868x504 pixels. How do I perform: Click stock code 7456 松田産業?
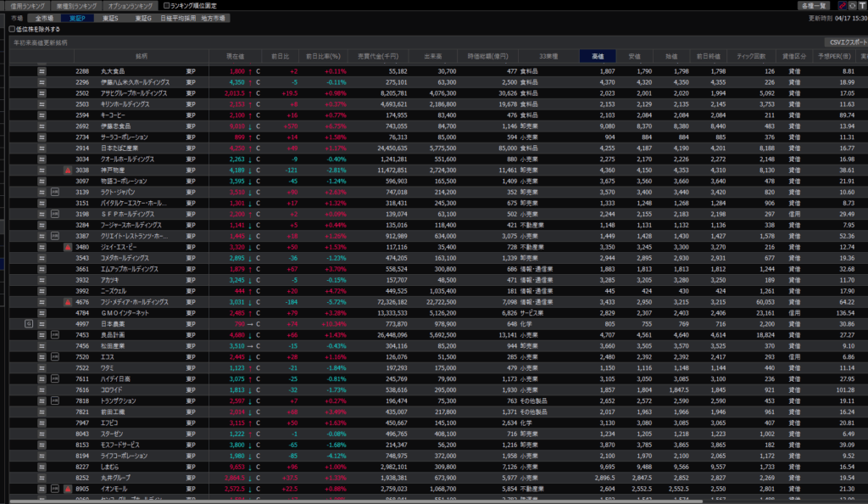[82, 346]
